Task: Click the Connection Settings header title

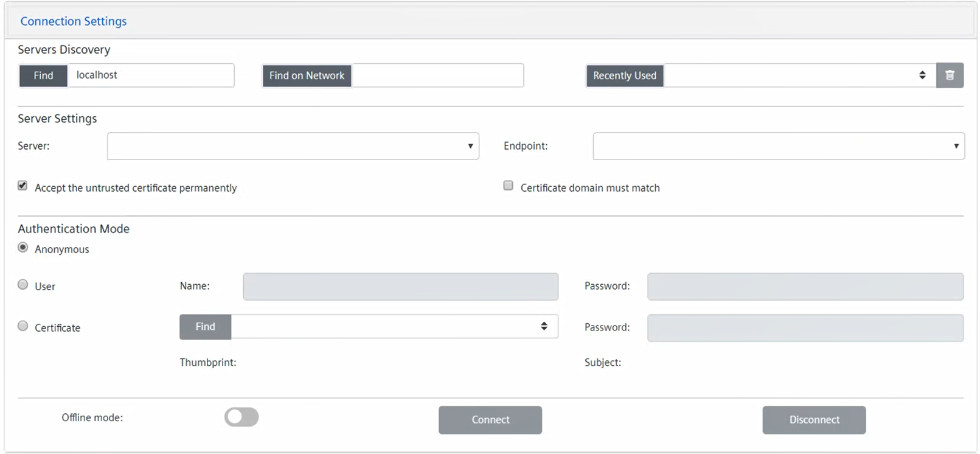Action: tap(74, 21)
